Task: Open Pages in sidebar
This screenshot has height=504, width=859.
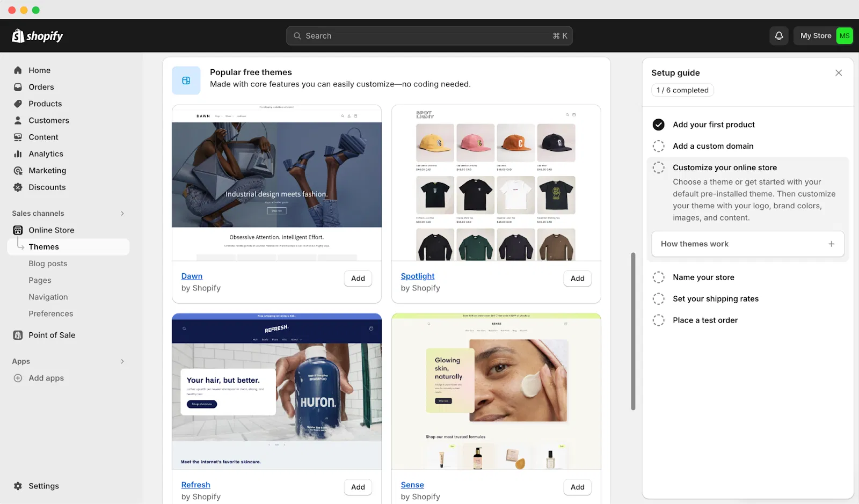Action: [40, 280]
